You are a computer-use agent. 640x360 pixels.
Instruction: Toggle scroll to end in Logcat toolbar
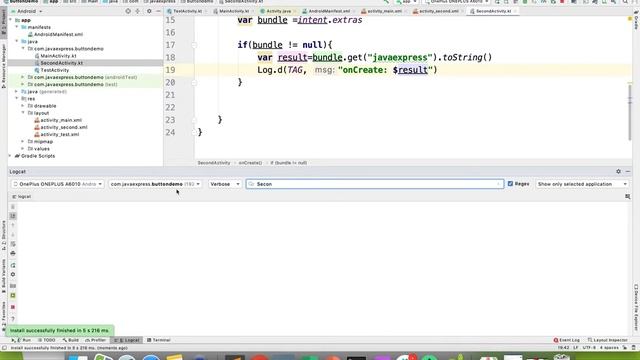pyautogui.click(x=13, y=216)
